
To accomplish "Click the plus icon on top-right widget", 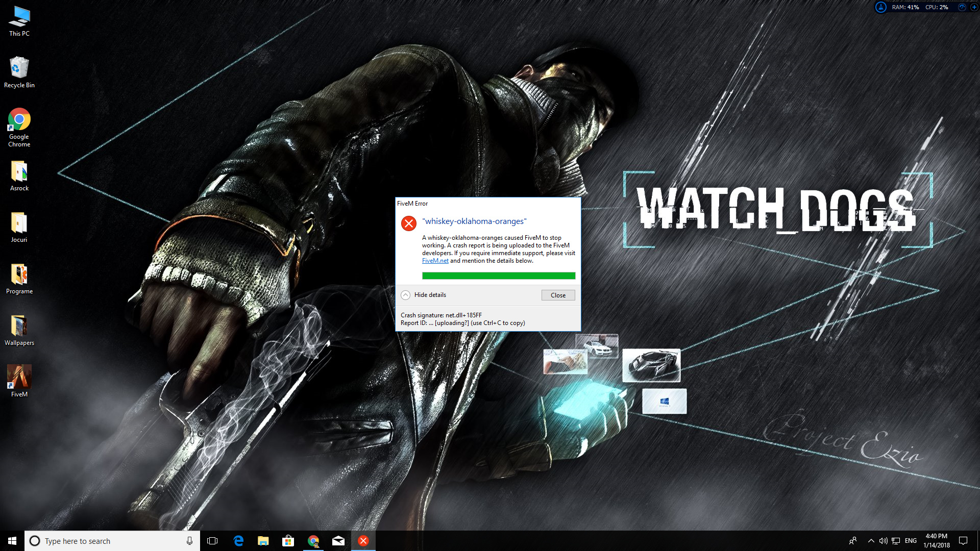I will pyautogui.click(x=974, y=7).
